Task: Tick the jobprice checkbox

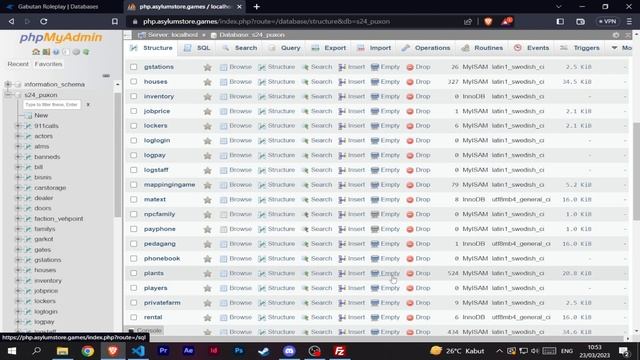Action: pos(133,111)
